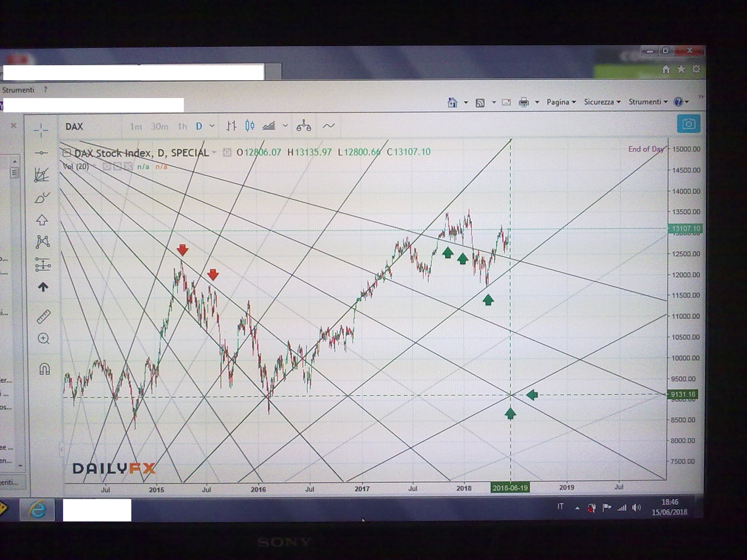Click the 2018-06-19 date axis label
The width and height of the screenshot is (747, 560).
click(510, 488)
